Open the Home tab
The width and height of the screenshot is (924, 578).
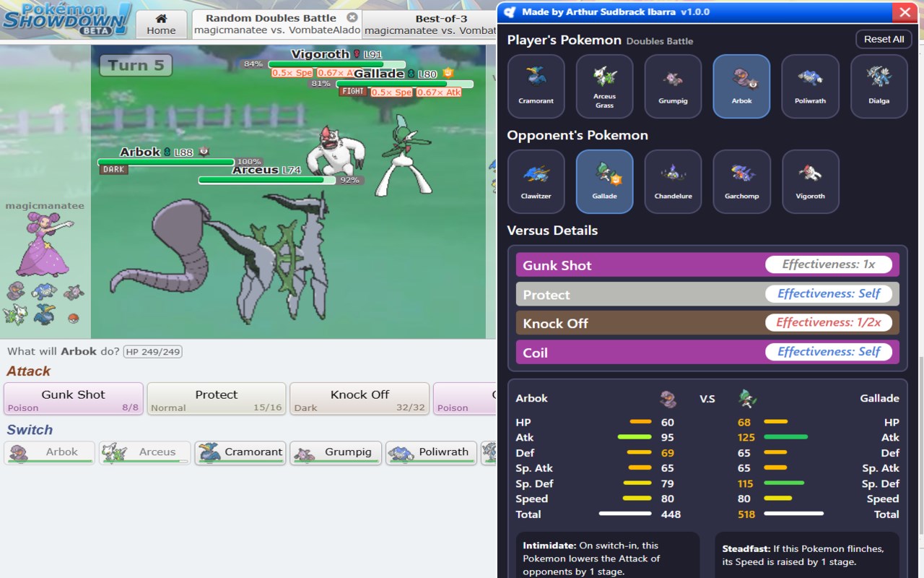[161, 24]
